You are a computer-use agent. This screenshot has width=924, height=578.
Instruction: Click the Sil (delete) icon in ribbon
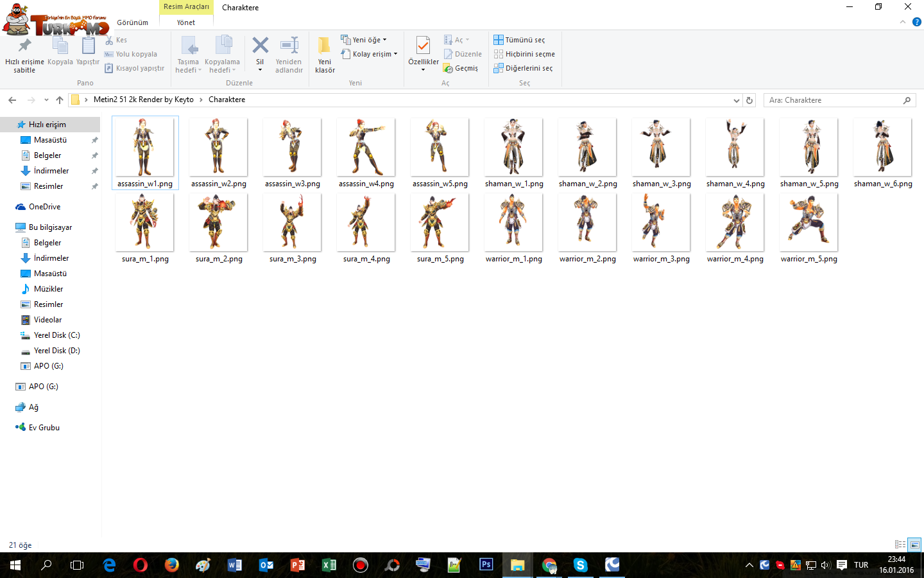pyautogui.click(x=260, y=46)
